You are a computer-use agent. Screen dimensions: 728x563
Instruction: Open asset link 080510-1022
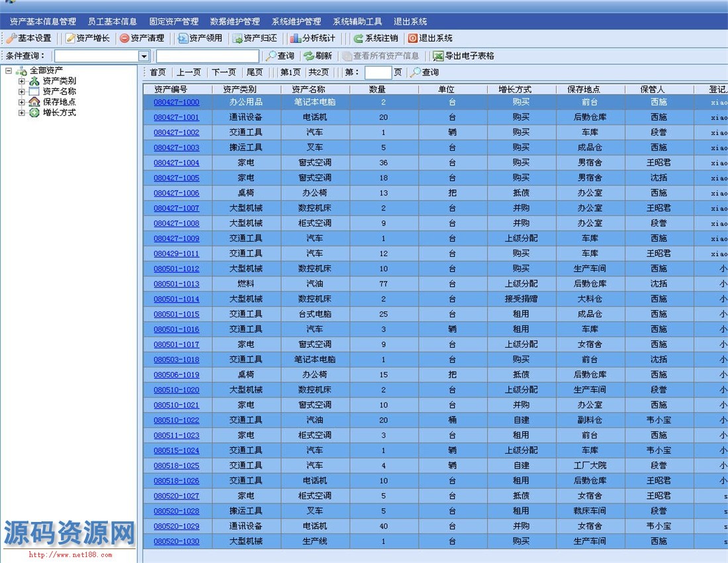click(177, 421)
